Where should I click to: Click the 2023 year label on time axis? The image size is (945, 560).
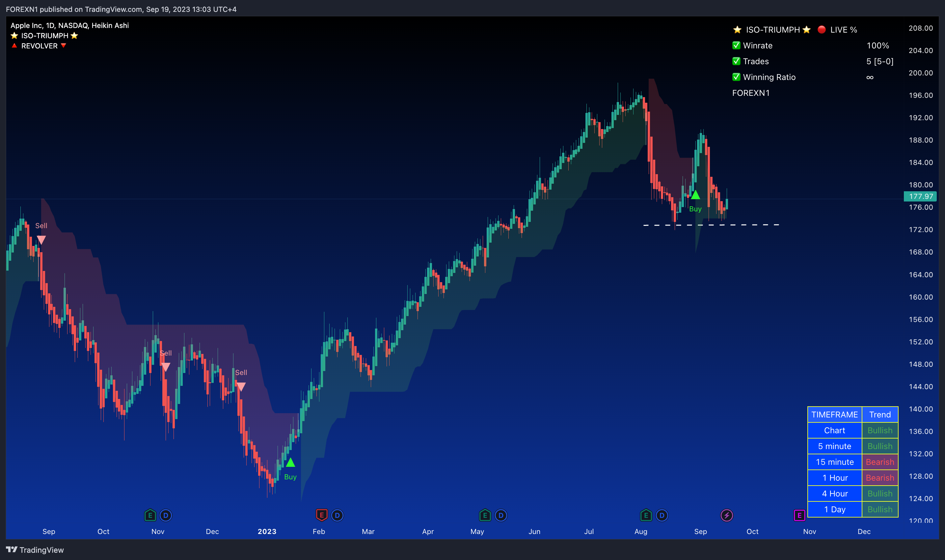click(x=267, y=531)
